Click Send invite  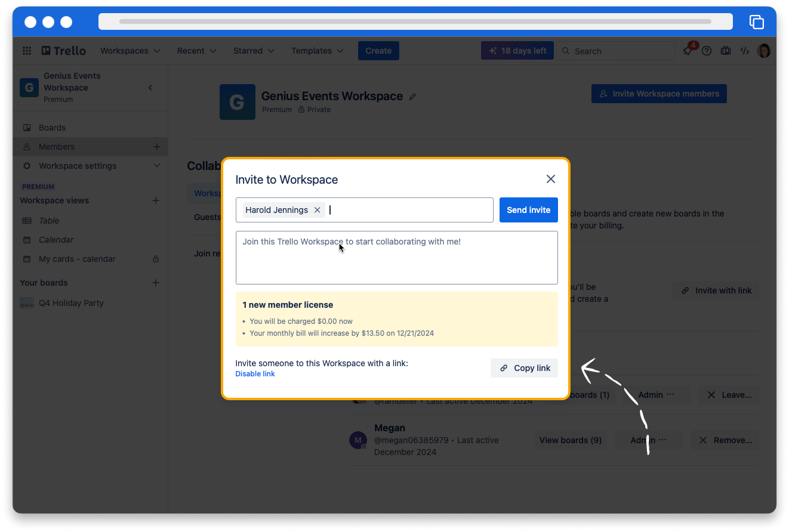coord(529,210)
